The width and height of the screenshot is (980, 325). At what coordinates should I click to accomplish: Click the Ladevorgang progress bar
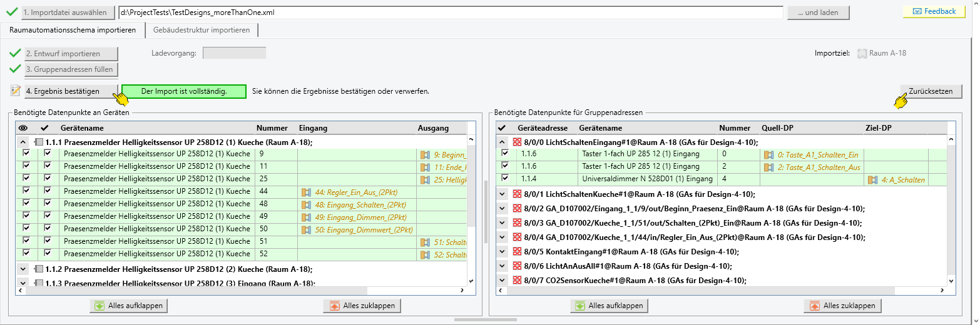[x=235, y=53]
